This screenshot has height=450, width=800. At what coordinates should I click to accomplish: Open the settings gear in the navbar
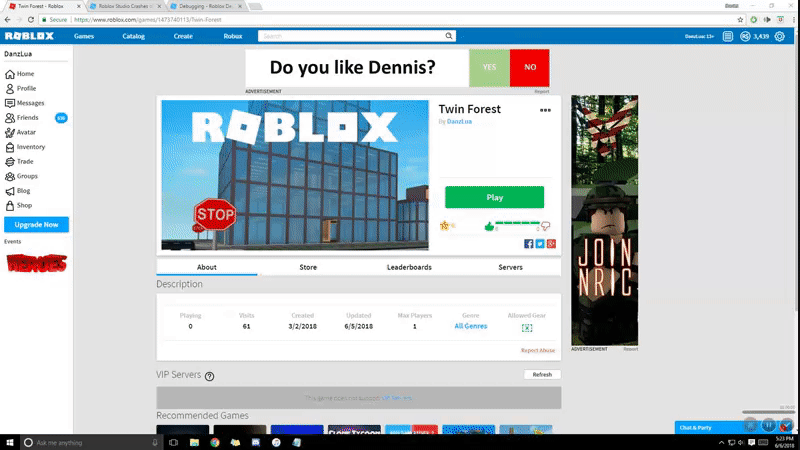coord(780,36)
